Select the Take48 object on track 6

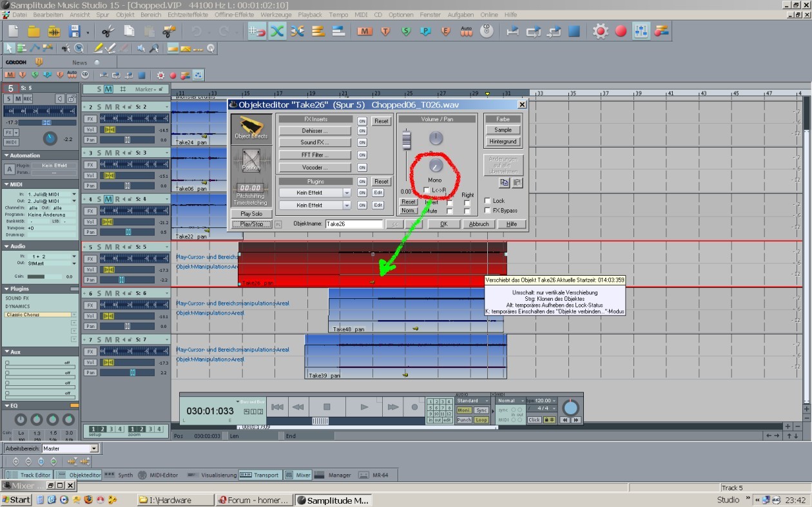(416, 311)
